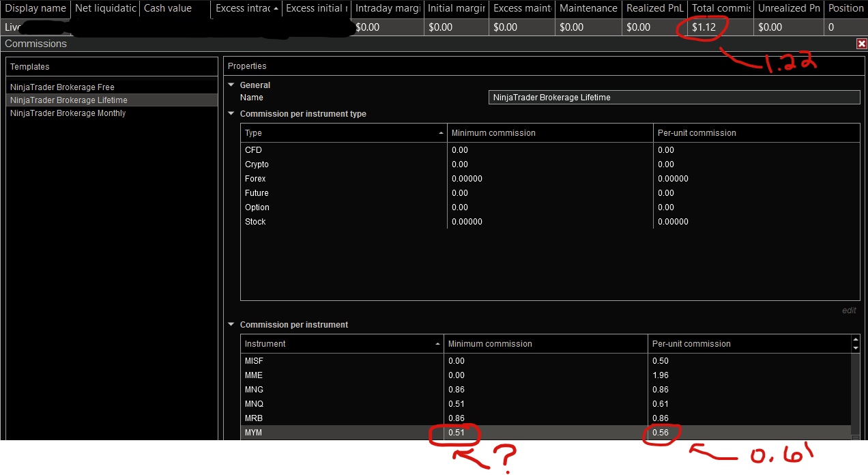Click the Display name column header
This screenshot has height=475, width=868.
point(35,9)
